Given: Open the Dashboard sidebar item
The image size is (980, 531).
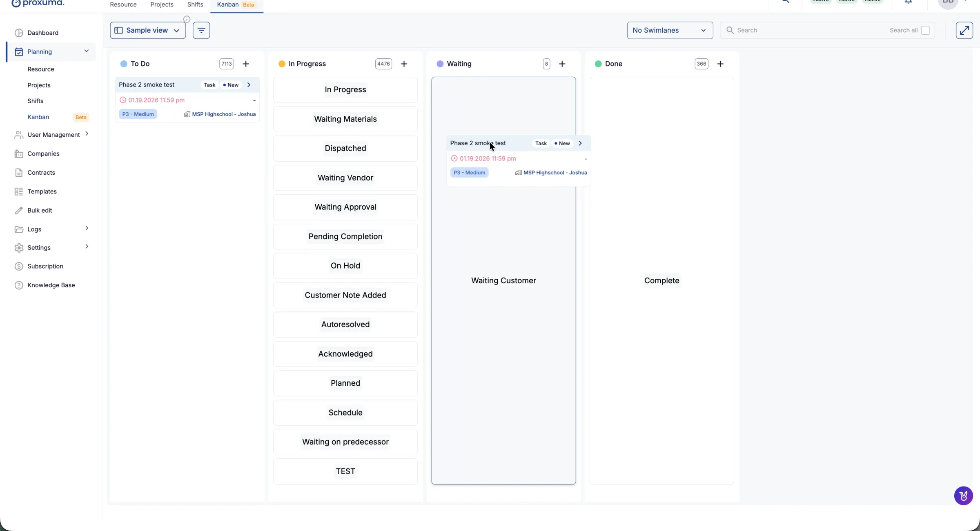Looking at the screenshot, I should [43, 33].
